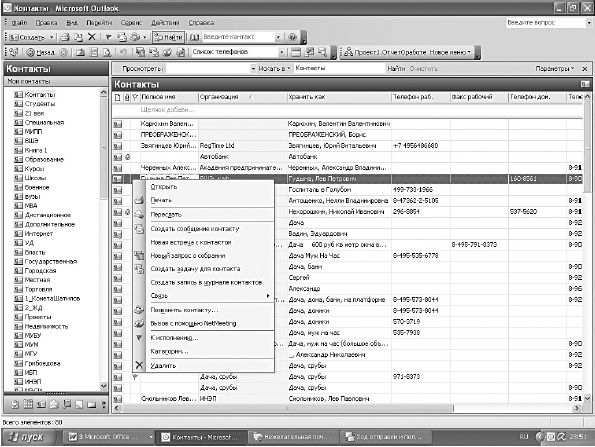Click the help icon right of contact search box
The height and width of the screenshot is (447, 595).
click(292, 37)
